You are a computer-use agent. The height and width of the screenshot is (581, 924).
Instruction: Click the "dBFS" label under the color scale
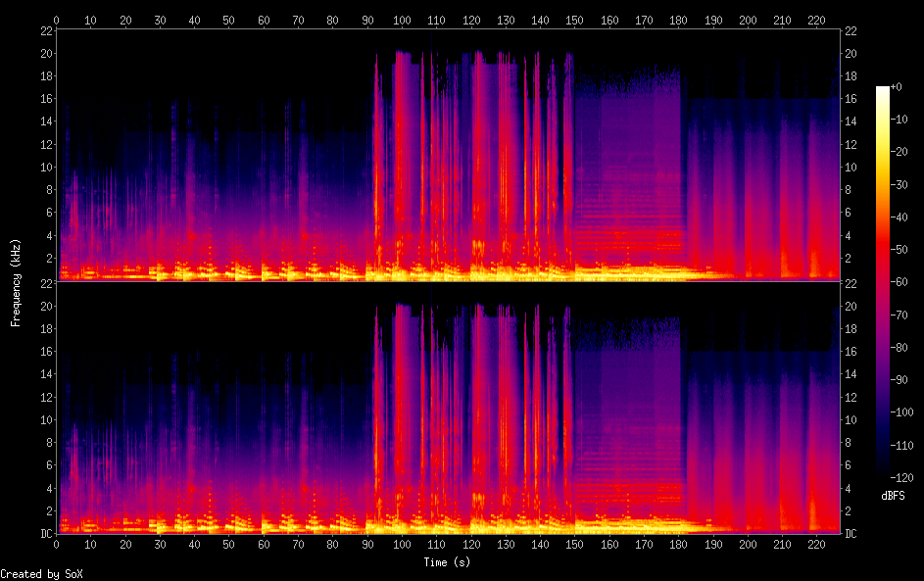pos(893,496)
